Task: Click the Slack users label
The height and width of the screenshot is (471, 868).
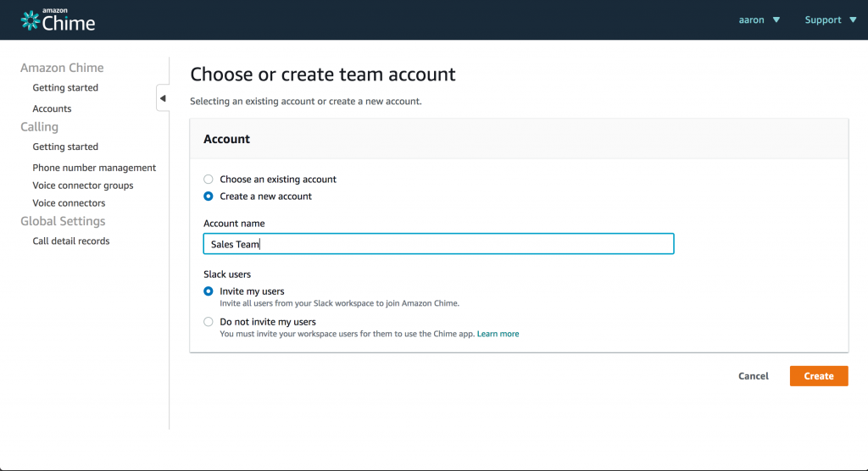Action: point(227,274)
